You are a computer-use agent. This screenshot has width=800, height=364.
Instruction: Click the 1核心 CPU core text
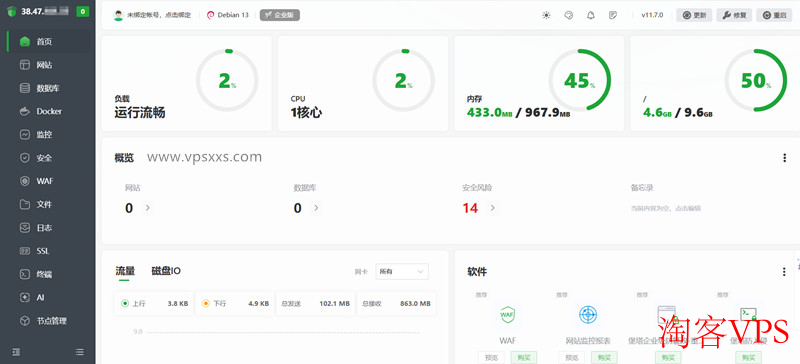(x=306, y=112)
